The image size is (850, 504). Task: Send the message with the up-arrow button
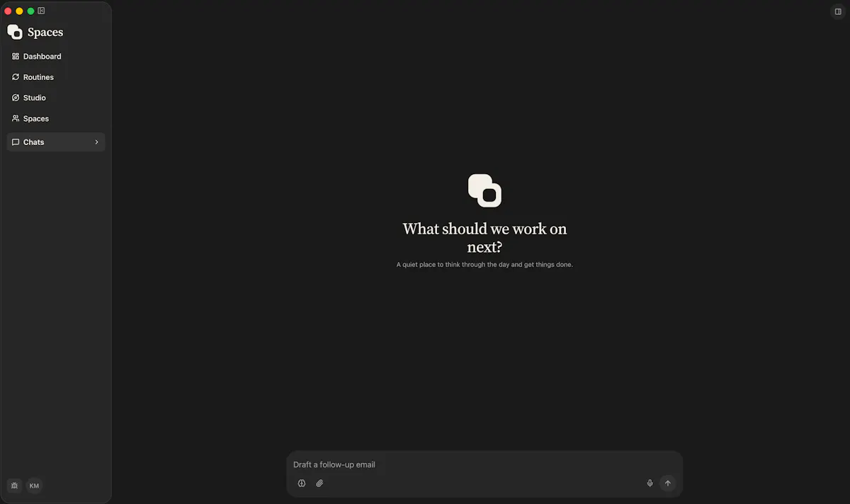[x=667, y=483]
